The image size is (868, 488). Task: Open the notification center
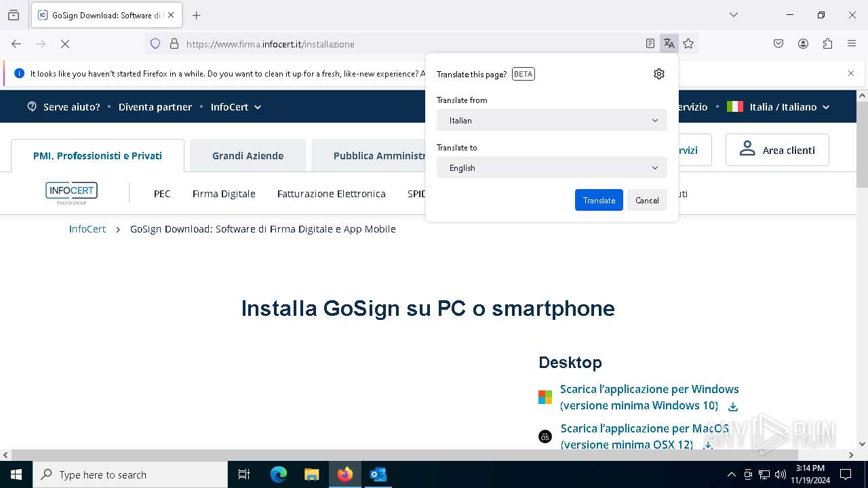coord(846,474)
